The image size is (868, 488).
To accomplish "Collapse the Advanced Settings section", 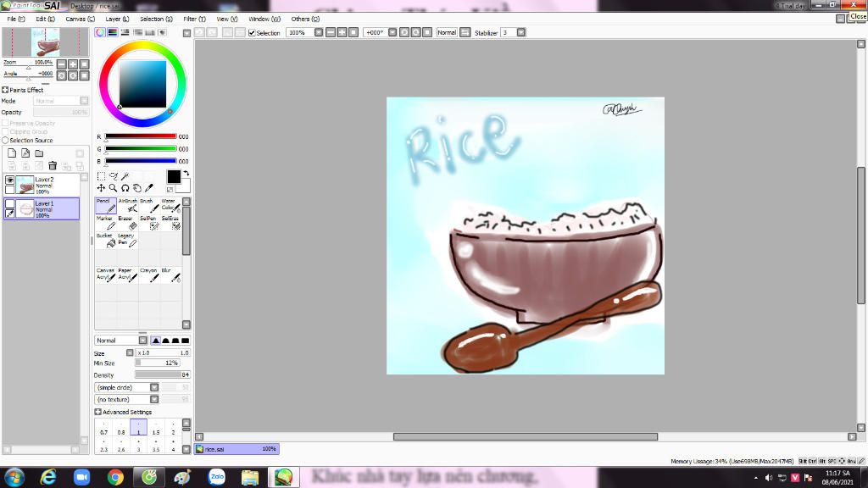I will [98, 412].
